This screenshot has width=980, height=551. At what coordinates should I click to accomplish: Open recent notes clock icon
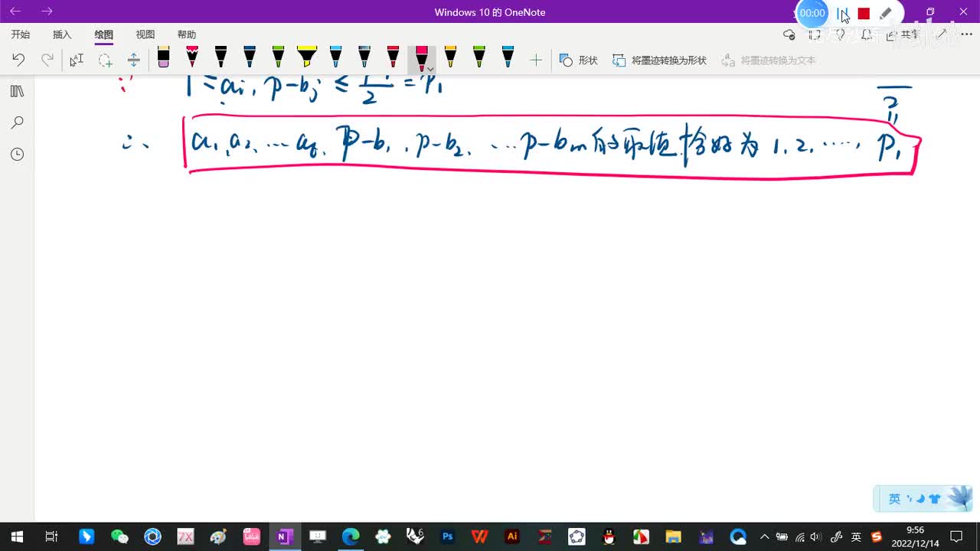pos(17,154)
